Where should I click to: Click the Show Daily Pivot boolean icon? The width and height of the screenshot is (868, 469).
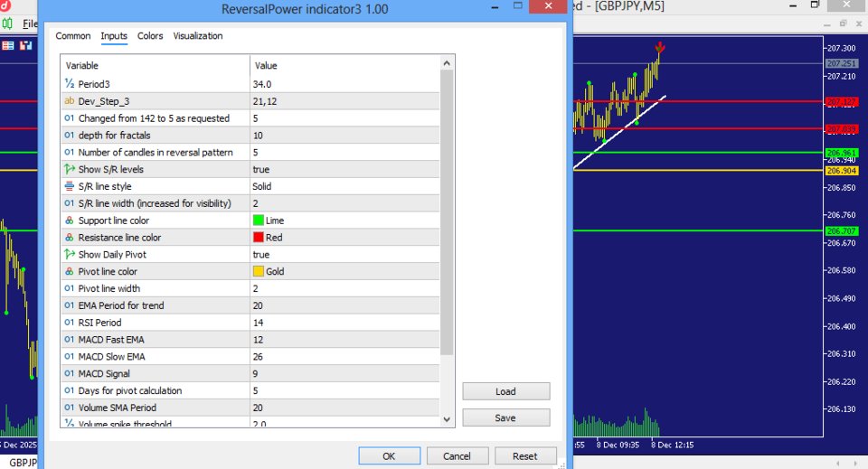point(70,255)
